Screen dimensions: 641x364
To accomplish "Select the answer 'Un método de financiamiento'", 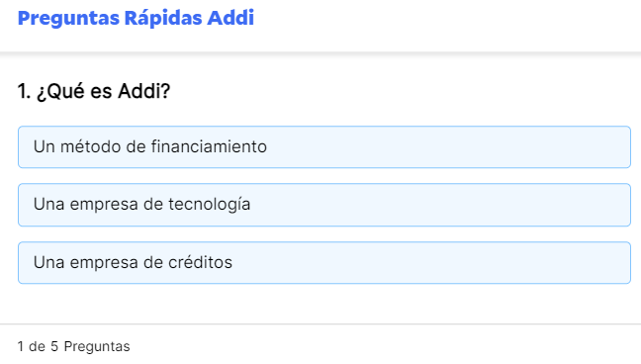I will (x=324, y=146).
